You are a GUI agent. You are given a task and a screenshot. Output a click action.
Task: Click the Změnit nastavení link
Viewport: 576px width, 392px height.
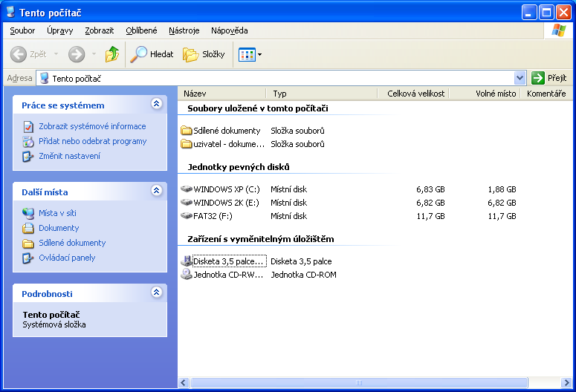69,156
